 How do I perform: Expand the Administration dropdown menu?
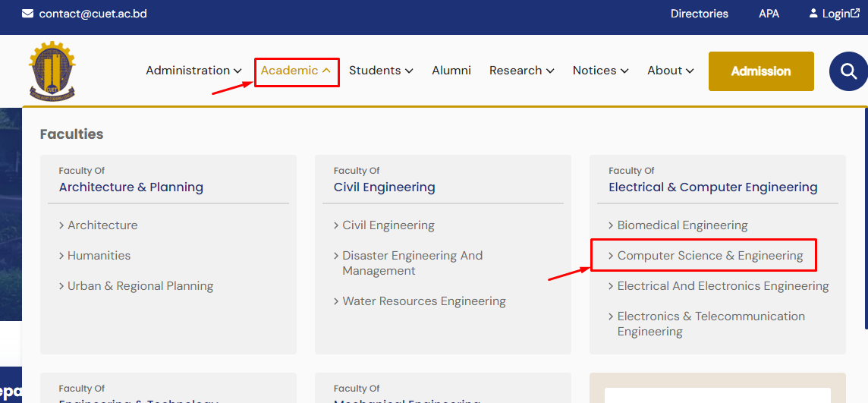pyautogui.click(x=193, y=71)
